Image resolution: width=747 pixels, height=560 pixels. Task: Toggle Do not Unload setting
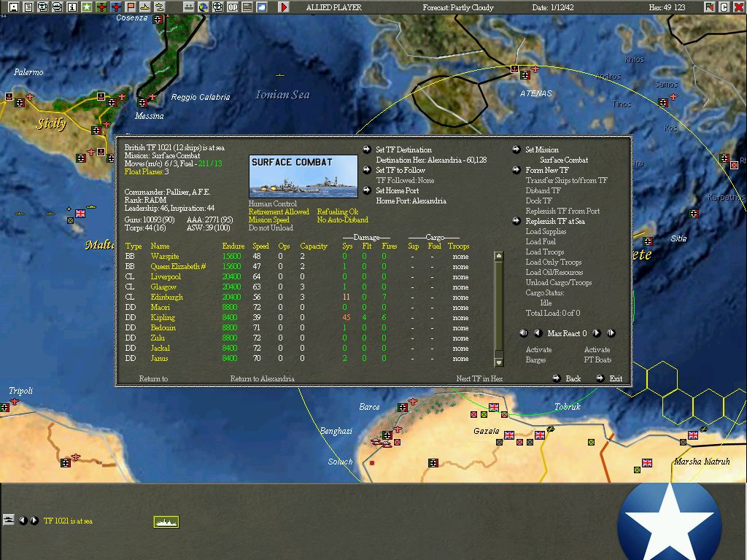click(271, 227)
